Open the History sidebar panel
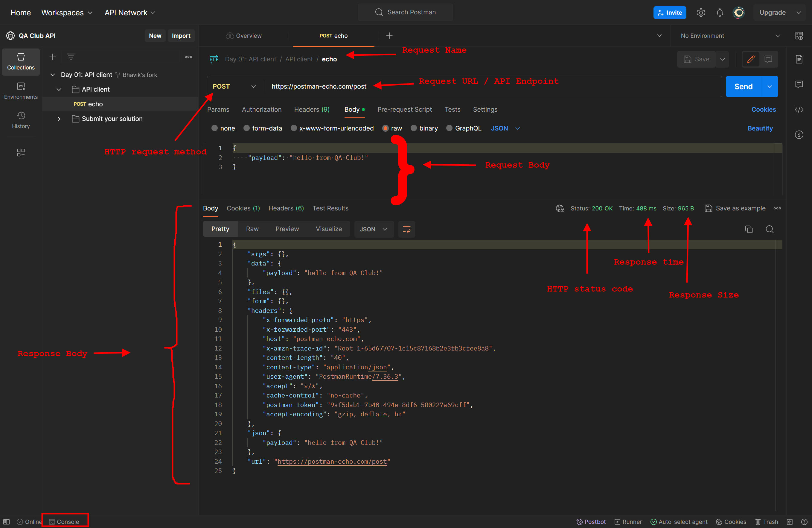This screenshot has height=528, width=812. point(21,120)
